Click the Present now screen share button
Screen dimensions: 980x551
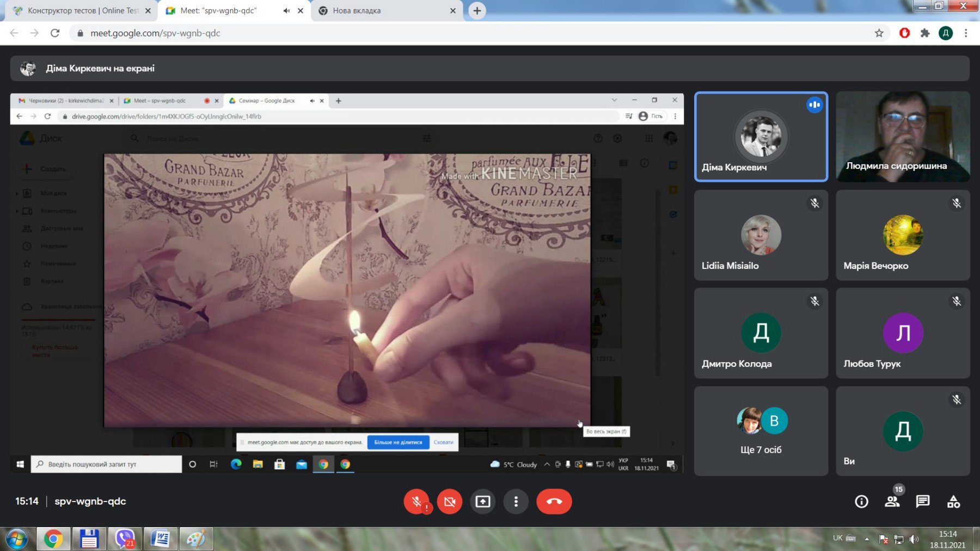point(483,501)
